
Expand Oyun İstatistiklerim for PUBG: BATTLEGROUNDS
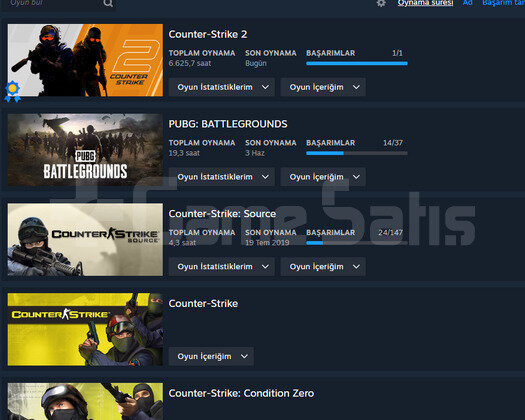(222, 177)
